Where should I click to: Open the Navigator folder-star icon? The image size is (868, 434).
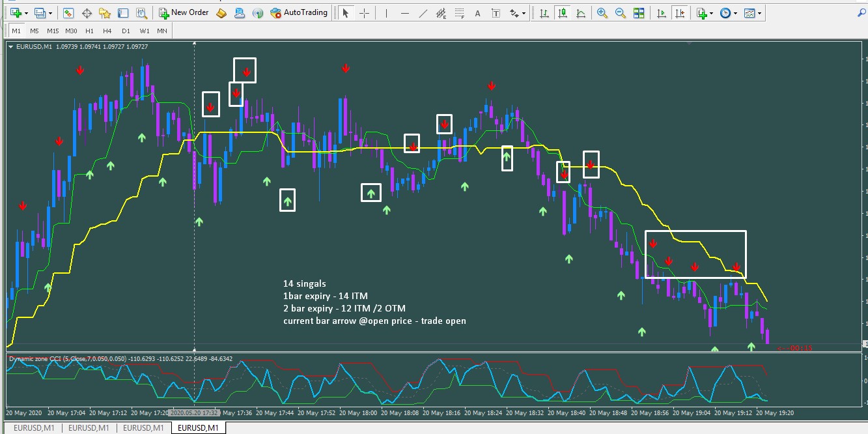tap(105, 13)
